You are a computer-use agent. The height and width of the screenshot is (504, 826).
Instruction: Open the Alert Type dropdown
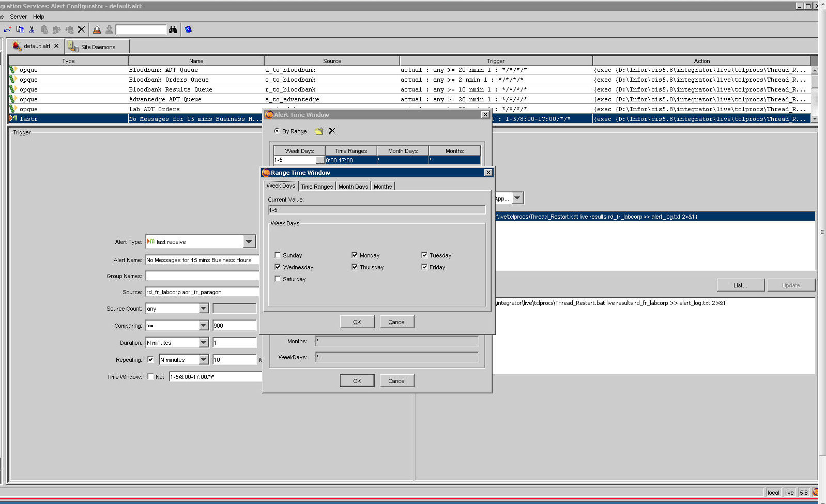tap(249, 241)
